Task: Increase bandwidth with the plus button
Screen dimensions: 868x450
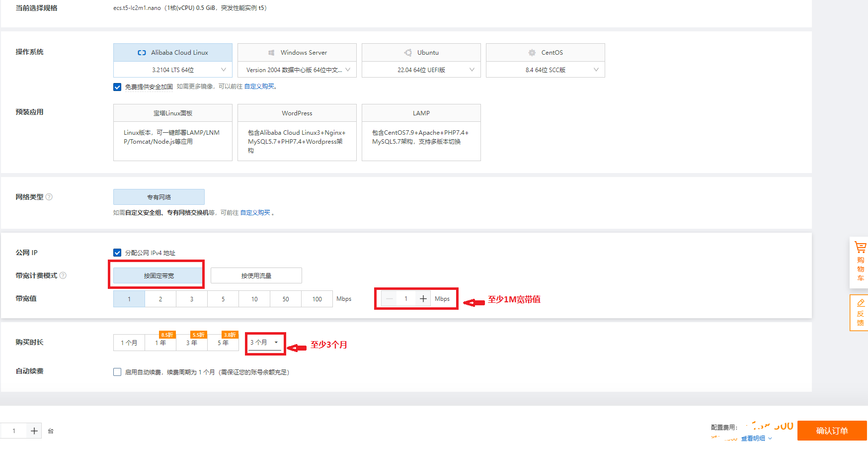Action: [x=423, y=299]
